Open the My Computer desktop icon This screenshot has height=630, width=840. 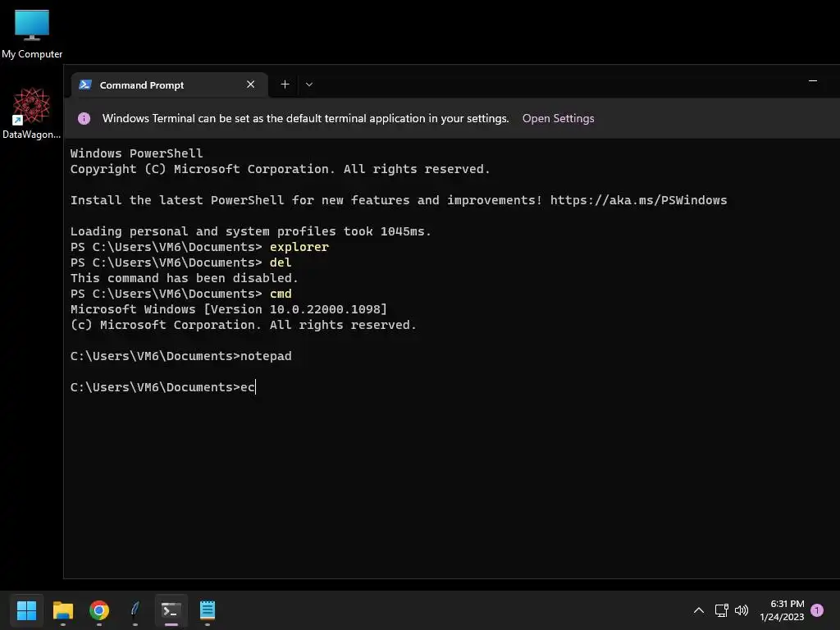32,34
